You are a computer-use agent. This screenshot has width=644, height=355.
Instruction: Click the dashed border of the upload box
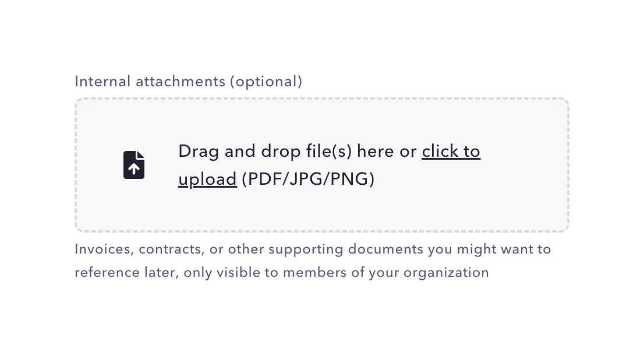[322, 99]
